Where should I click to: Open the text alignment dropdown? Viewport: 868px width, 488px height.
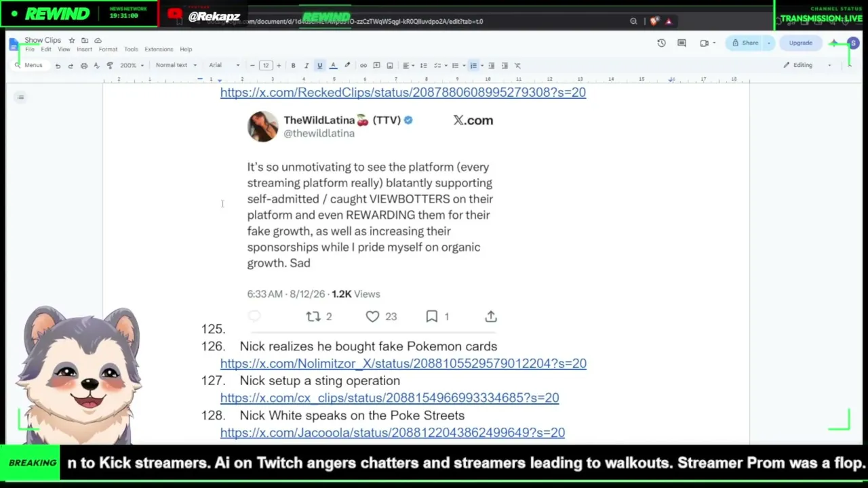[408, 66]
